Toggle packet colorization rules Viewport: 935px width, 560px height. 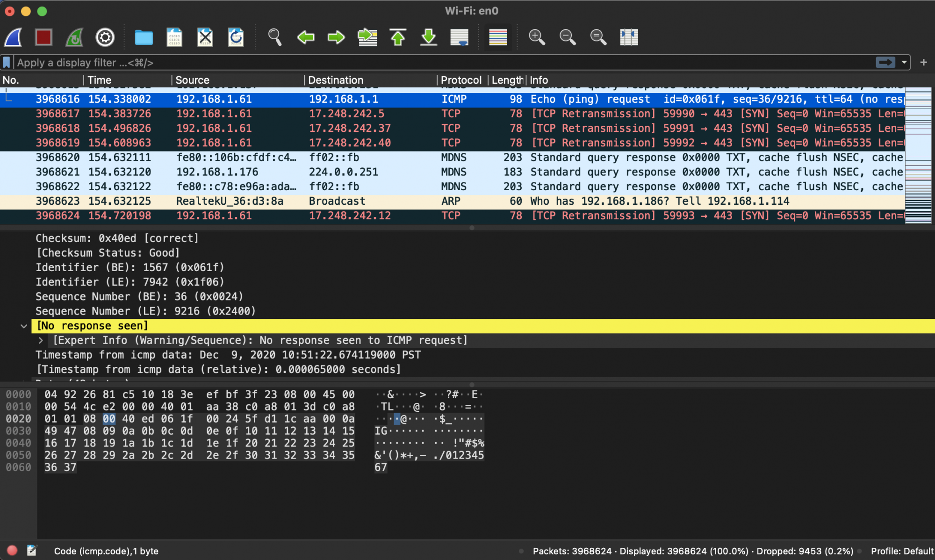[x=498, y=37]
